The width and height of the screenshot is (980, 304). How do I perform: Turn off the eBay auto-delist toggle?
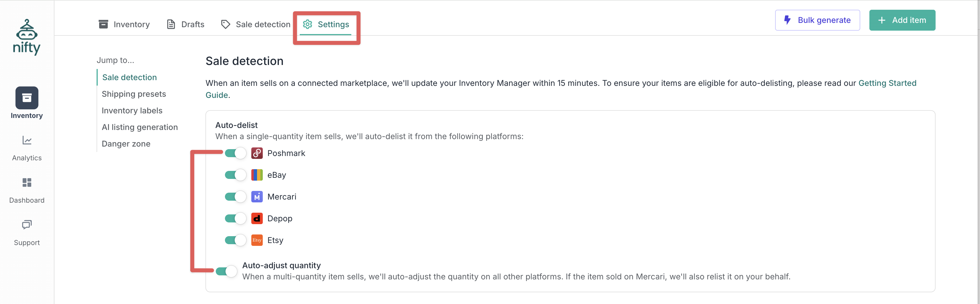(x=235, y=175)
